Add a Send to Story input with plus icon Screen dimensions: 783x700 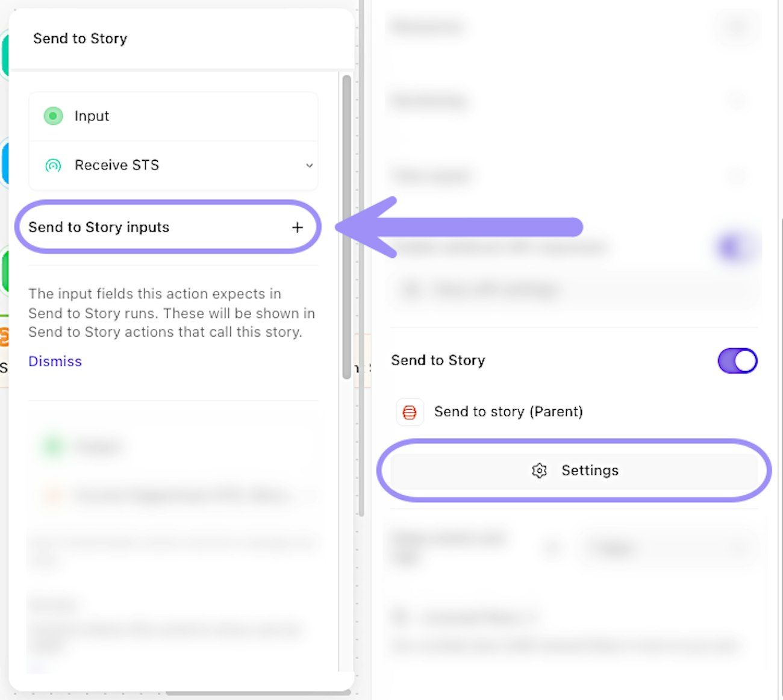pyautogui.click(x=297, y=227)
